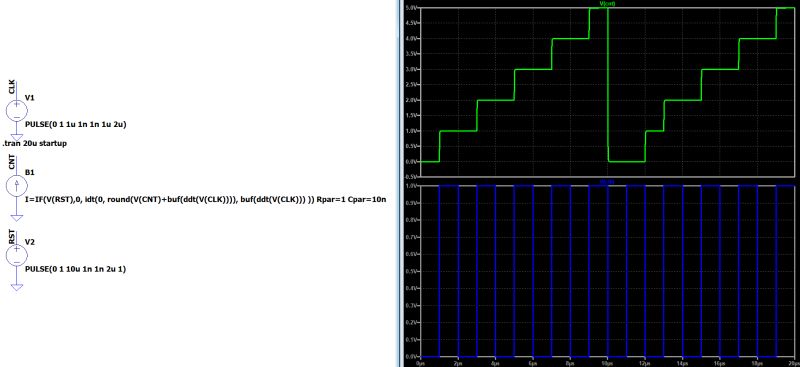The image size is (800, 367).
Task: Click the 3.5V label on upper pane axis
Action: coord(411,54)
